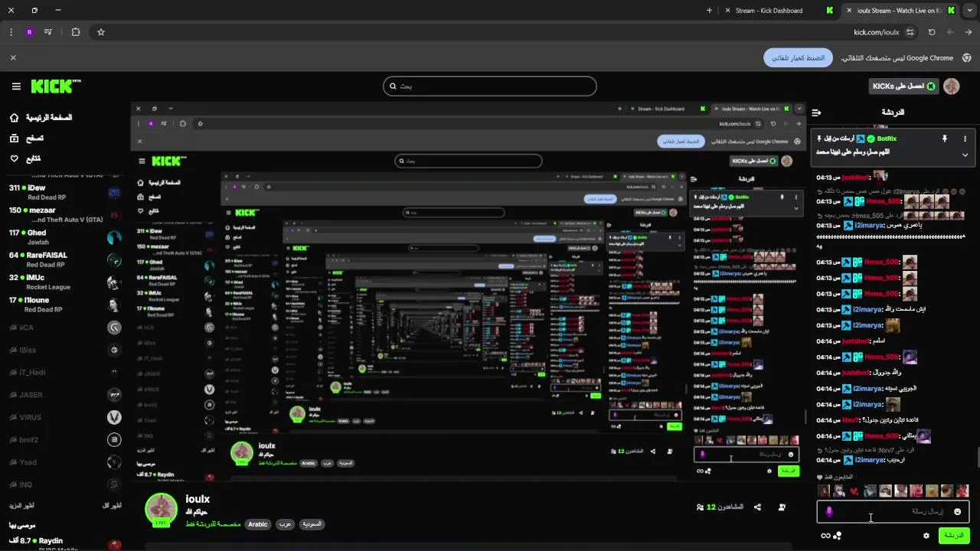Open the Browse sidebar item (تصفح)
This screenshot has height=551, width=980.
click(x=27, y=139)
